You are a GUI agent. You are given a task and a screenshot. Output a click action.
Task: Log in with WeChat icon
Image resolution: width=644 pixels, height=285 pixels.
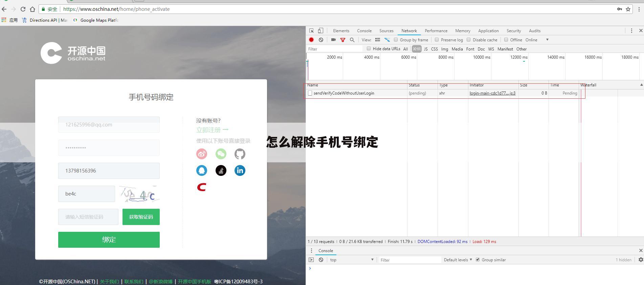[221, 154]
